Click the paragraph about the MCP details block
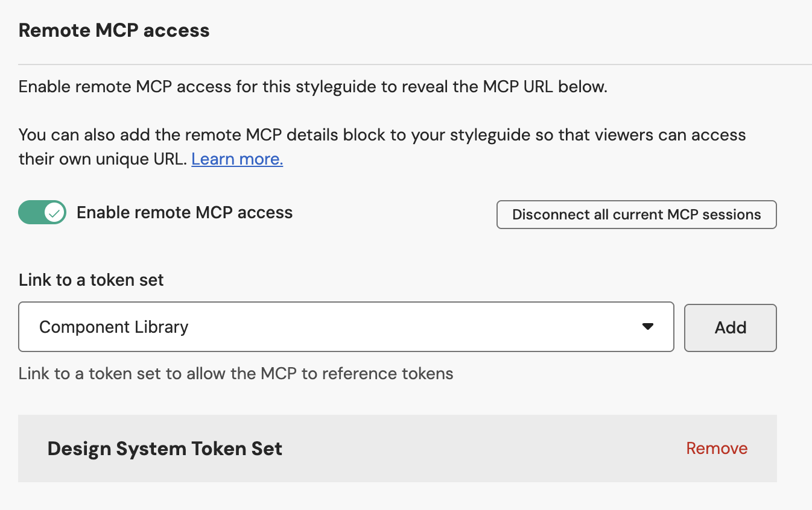The height and width of the screenshot is (510, 812). point(382,135)
